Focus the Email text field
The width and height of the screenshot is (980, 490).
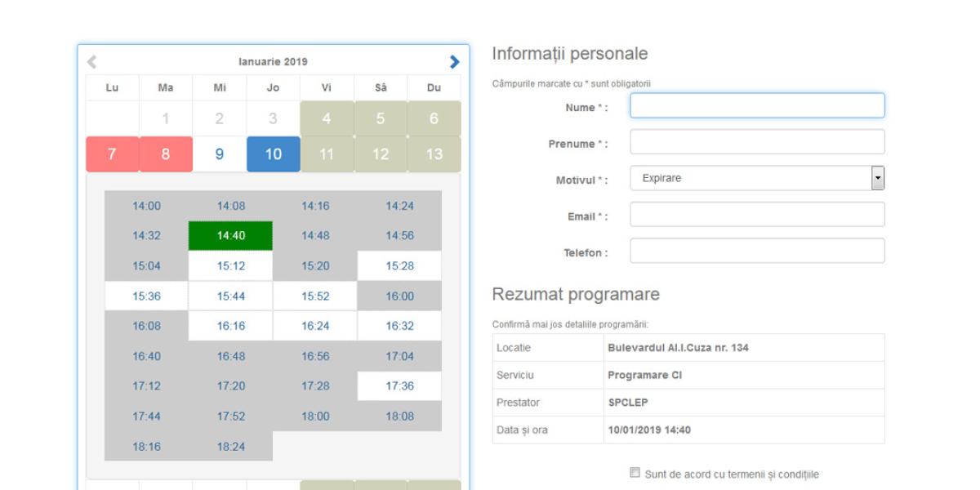coord(756,215)
